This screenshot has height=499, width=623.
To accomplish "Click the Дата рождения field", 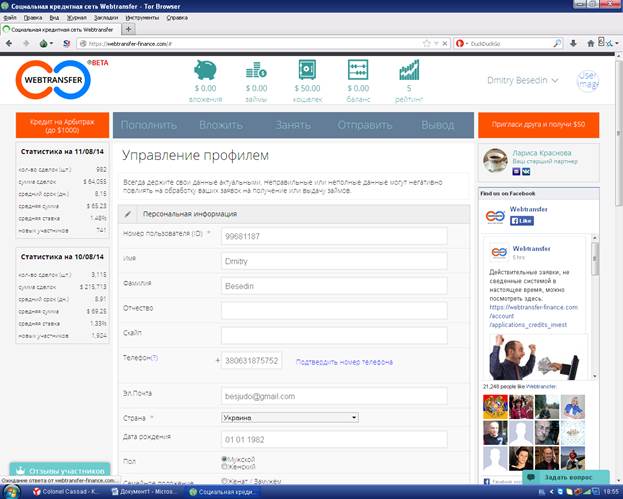I will pyautogui.click(x=334, y=439).
